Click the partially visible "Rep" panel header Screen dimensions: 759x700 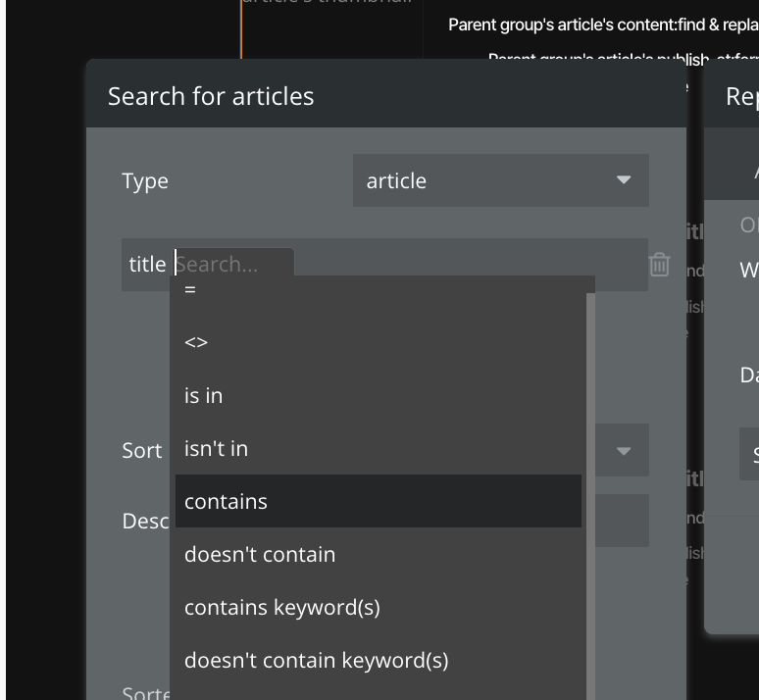[x=740, y=96]
